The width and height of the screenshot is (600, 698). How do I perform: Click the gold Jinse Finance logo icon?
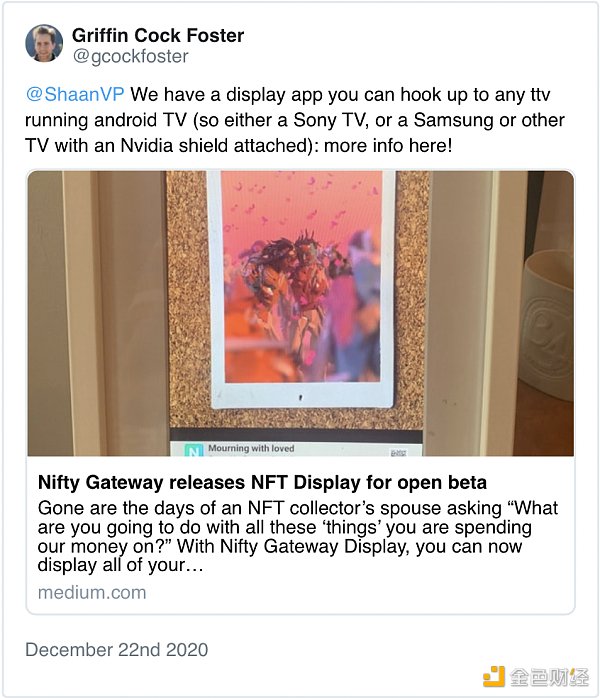point(494,676)
